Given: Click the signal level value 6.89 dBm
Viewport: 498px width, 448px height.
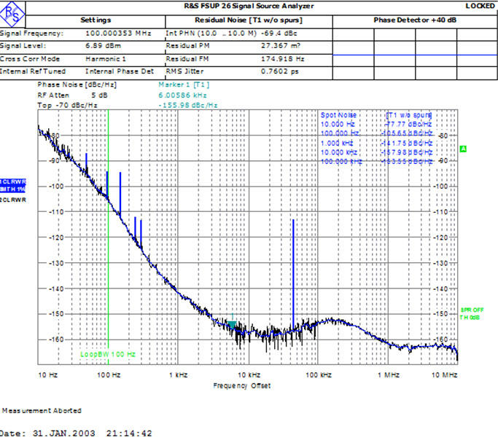Looking at the screenshot, I should [104, 46].
